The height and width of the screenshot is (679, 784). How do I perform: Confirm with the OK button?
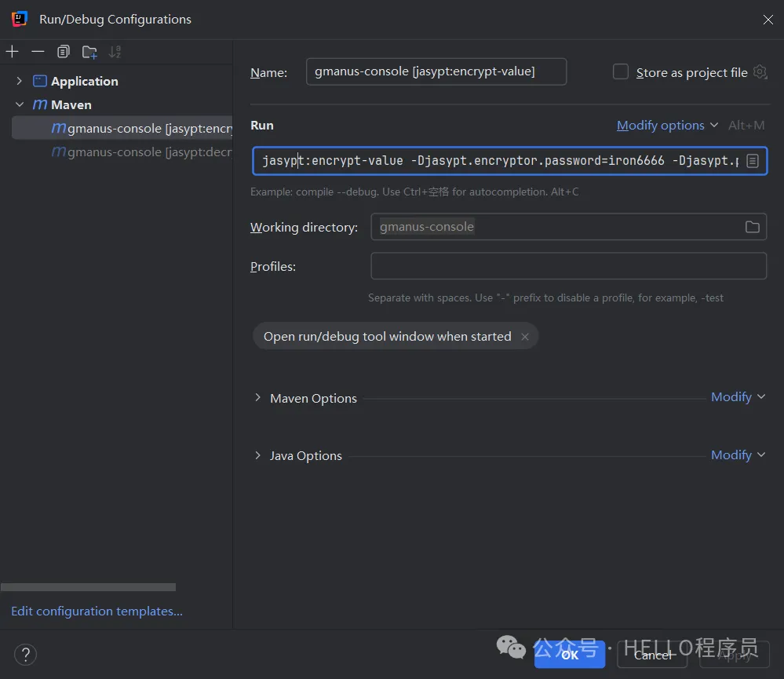570,655
